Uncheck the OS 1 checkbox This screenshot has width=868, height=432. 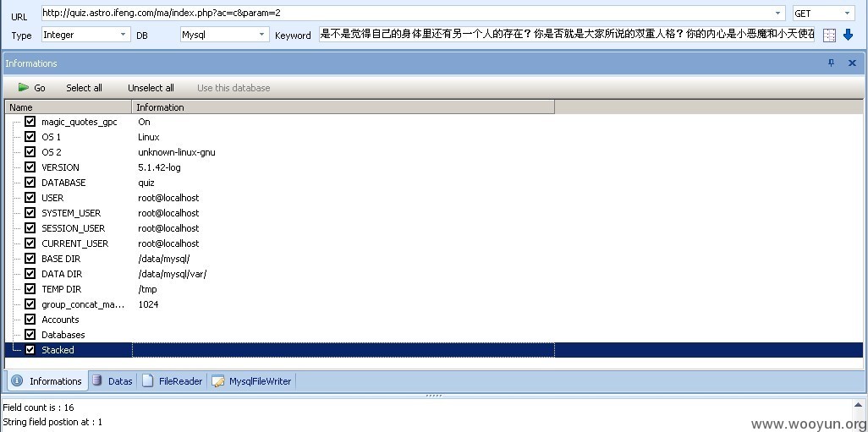click(x=30, y=136)
